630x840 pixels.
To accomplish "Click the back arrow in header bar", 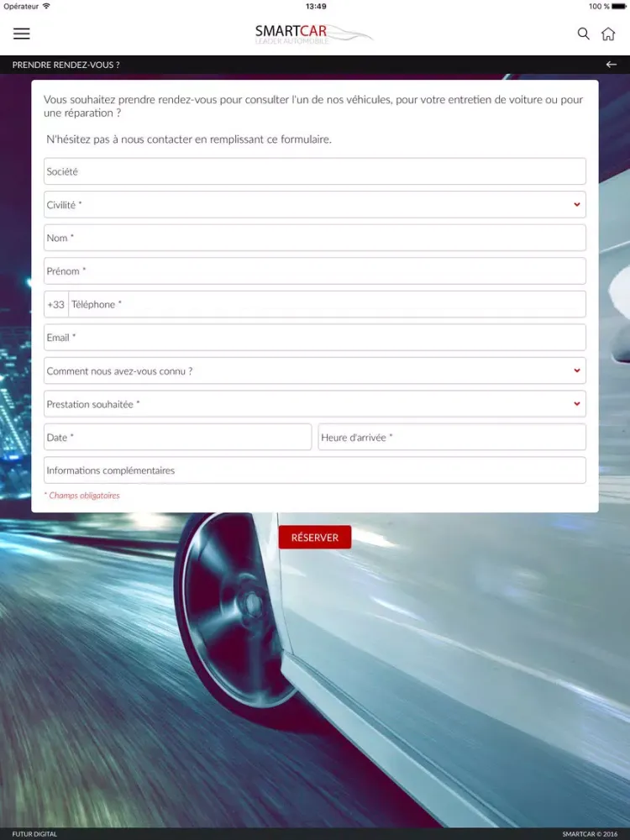I will [x=612, y=65].
